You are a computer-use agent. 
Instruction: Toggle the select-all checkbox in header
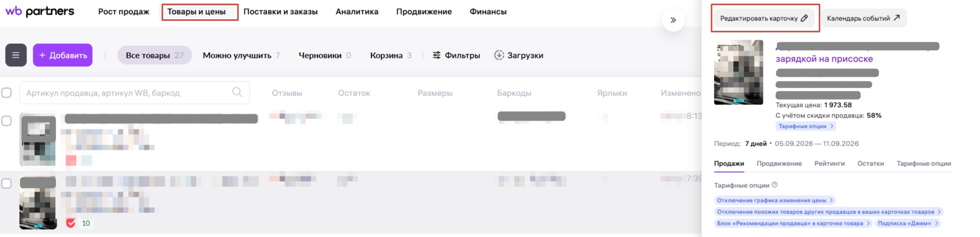coord(7,92)
